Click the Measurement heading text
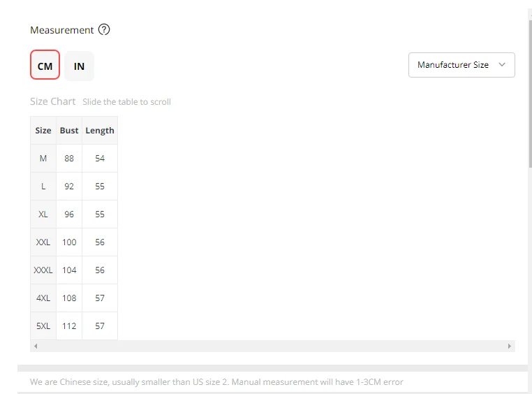532x394 pixels. pyautogui.click(x=61, y=30)
